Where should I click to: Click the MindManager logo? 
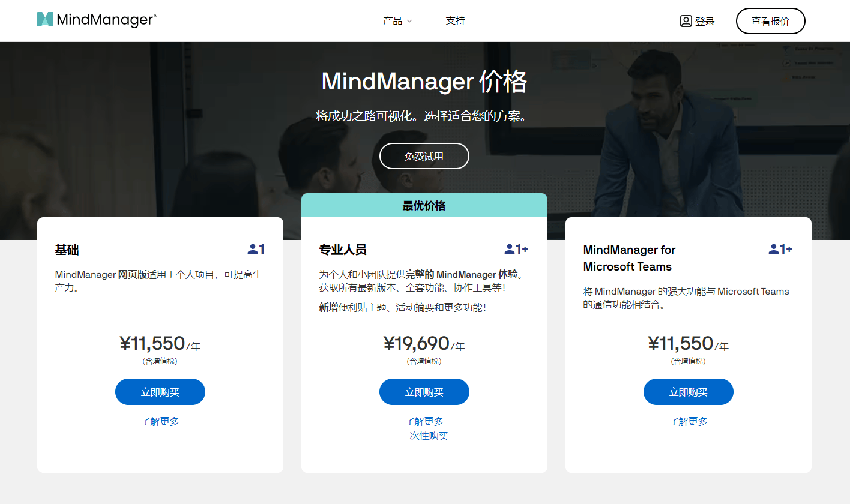point(97,20)
